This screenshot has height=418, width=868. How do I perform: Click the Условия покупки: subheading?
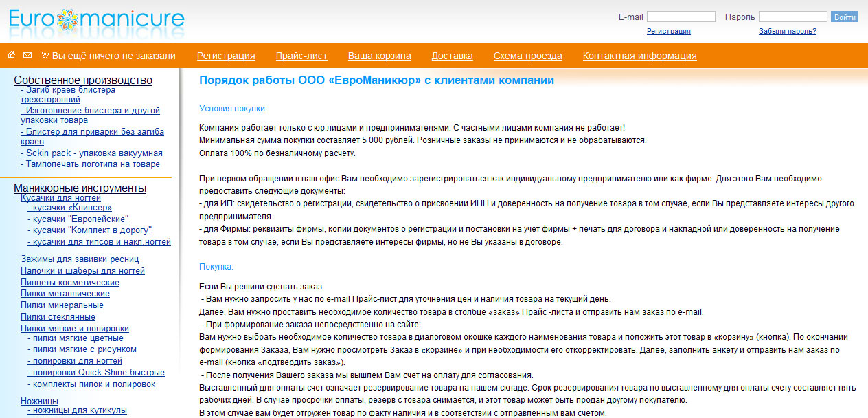click(x=233, y=108)
